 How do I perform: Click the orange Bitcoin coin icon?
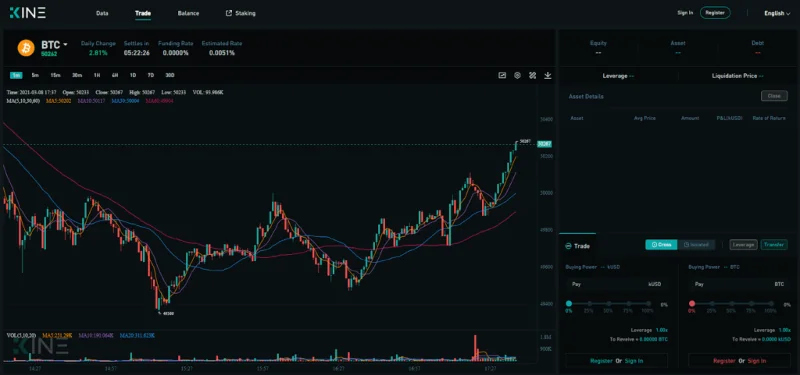[x=26, y=48]
